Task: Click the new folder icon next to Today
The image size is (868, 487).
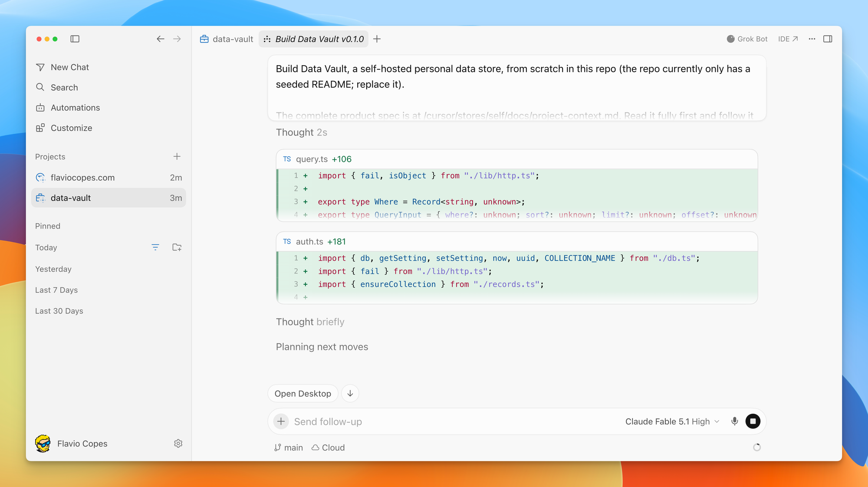Action: point(177,247)
